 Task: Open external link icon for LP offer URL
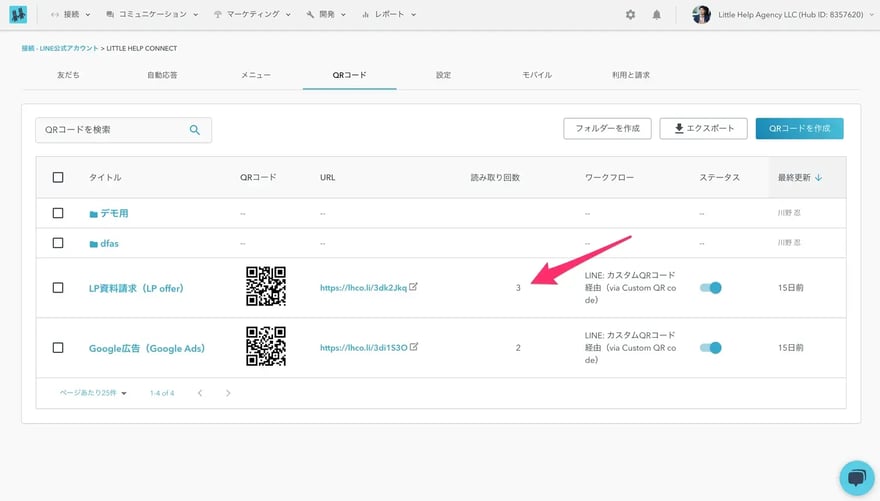(x=414, y=287)
